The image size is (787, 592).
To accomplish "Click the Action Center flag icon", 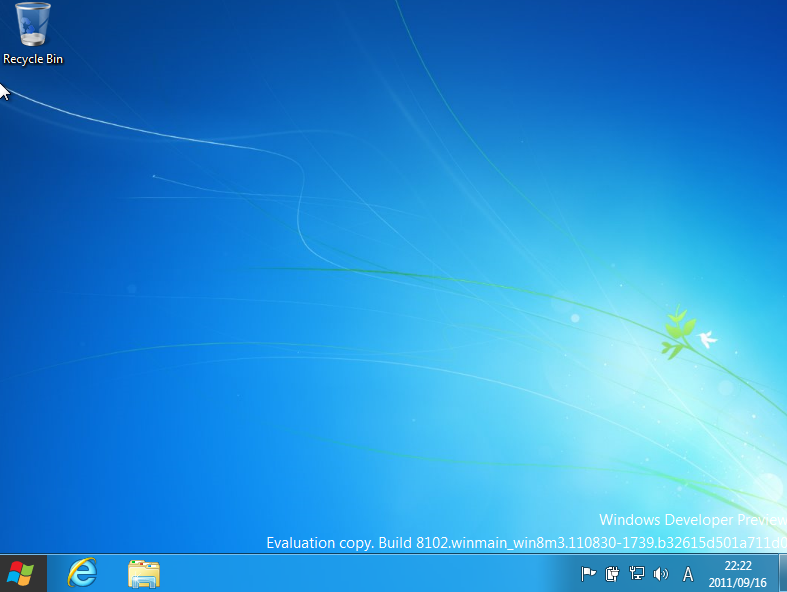I will click(589, 574).
